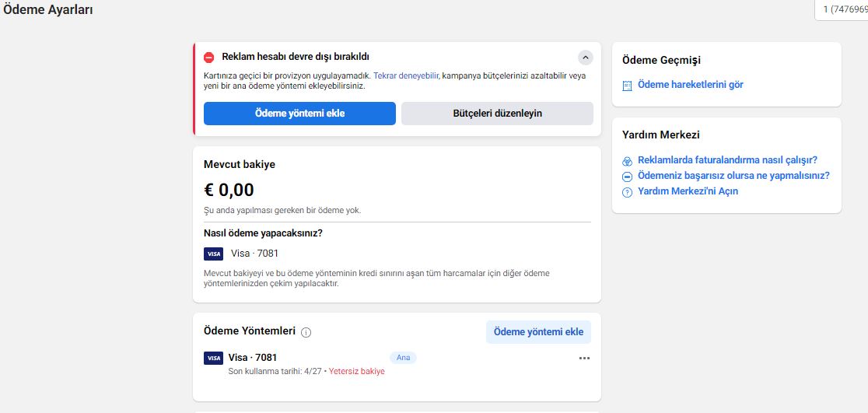Open the ad account selector at top right

click(842, 9)
